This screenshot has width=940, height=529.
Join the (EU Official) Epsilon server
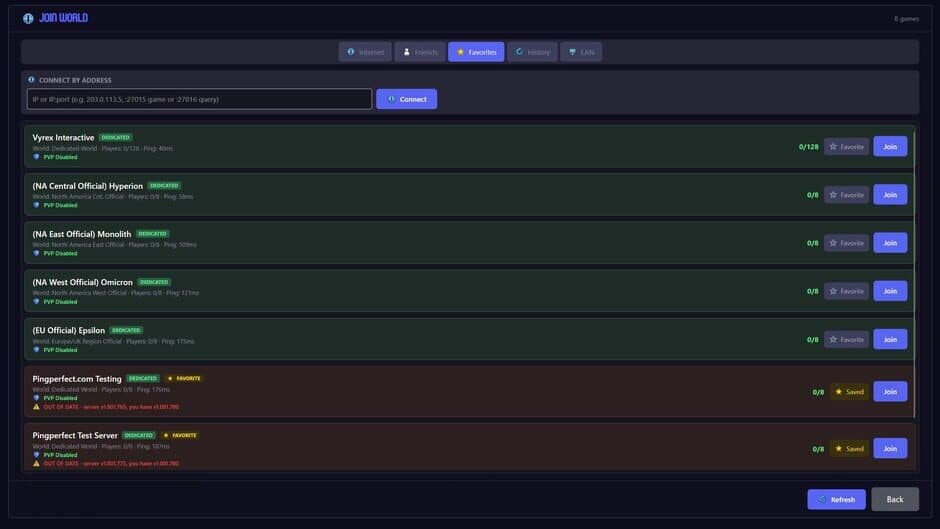[890, 339]
